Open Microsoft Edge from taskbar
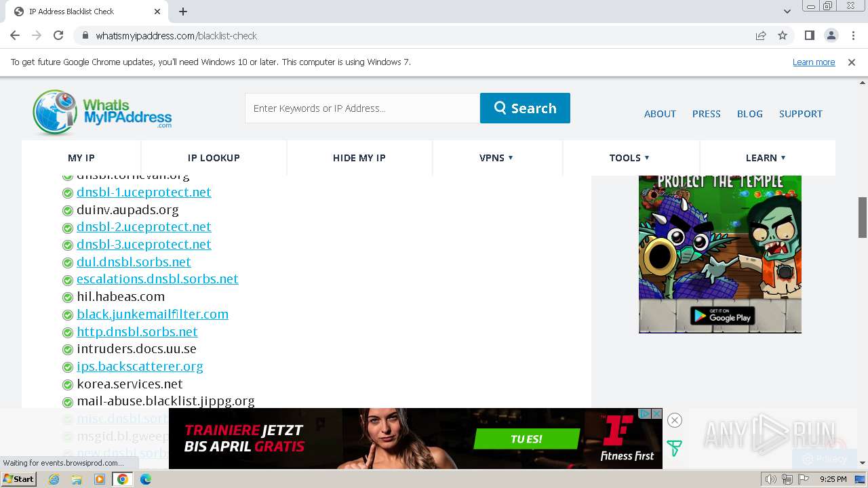 145,479
